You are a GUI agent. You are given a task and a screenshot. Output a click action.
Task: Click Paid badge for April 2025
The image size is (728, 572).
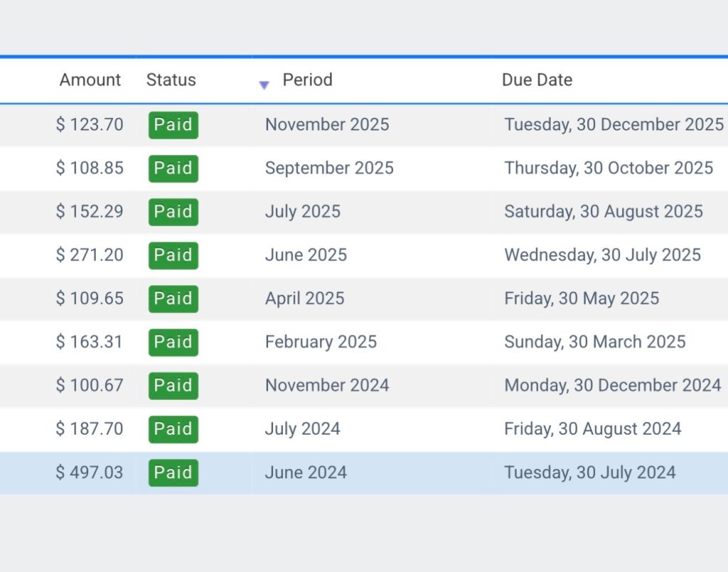(173, 299)
